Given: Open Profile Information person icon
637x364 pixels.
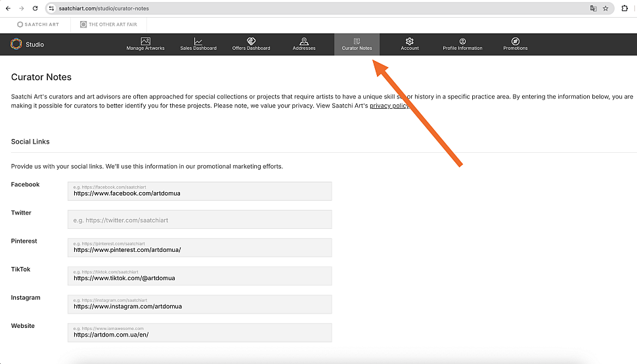Looking at the screenshot, I should click(x=462, y=41).
